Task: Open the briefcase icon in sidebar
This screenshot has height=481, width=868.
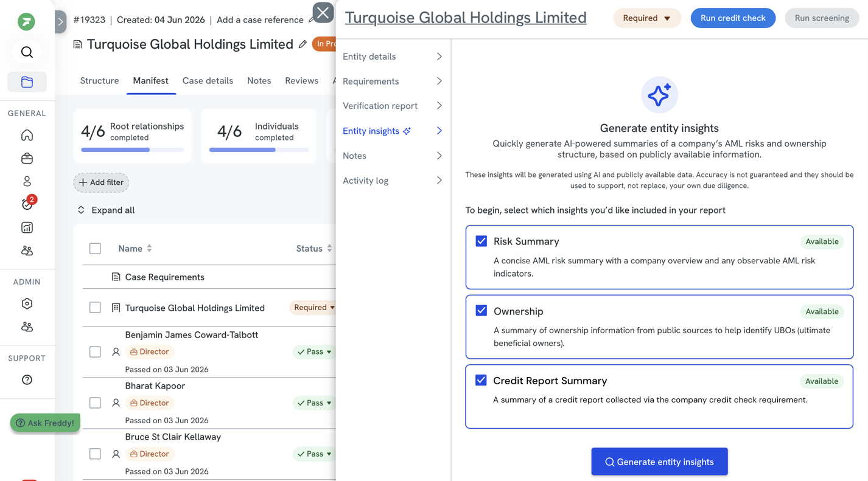Action: pyautogui.click(x=27, y=158)
